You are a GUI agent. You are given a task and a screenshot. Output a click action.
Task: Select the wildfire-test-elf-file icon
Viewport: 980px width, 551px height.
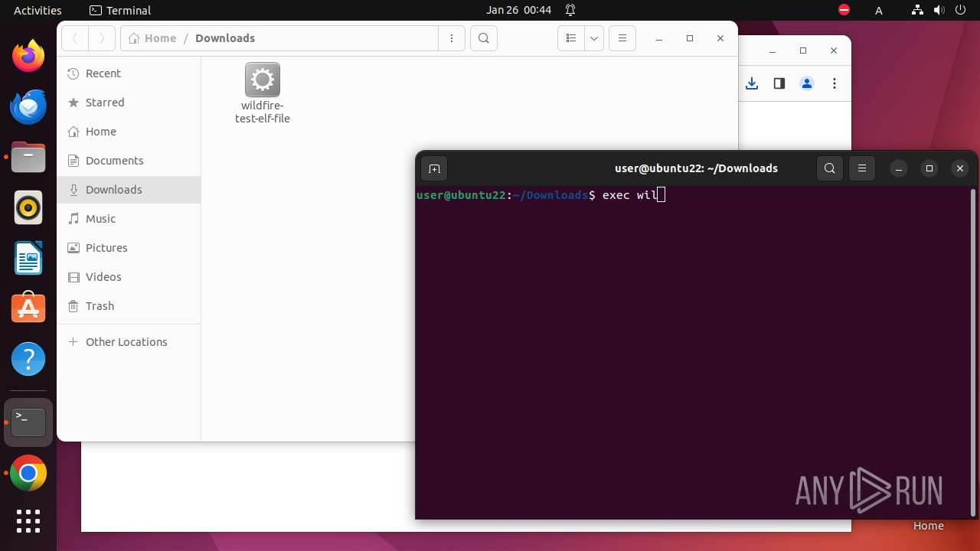pos(263,93)
